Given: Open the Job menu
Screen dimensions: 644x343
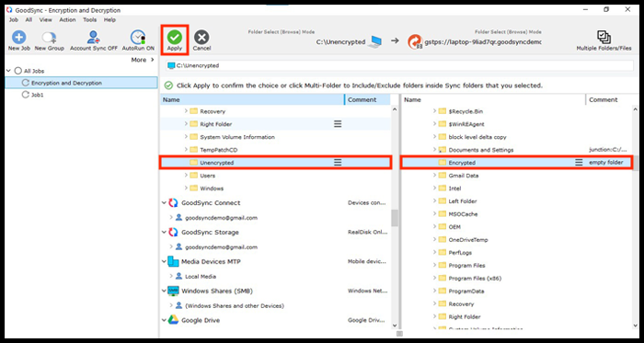Looking at the screenshot, I should click(14, 19).
